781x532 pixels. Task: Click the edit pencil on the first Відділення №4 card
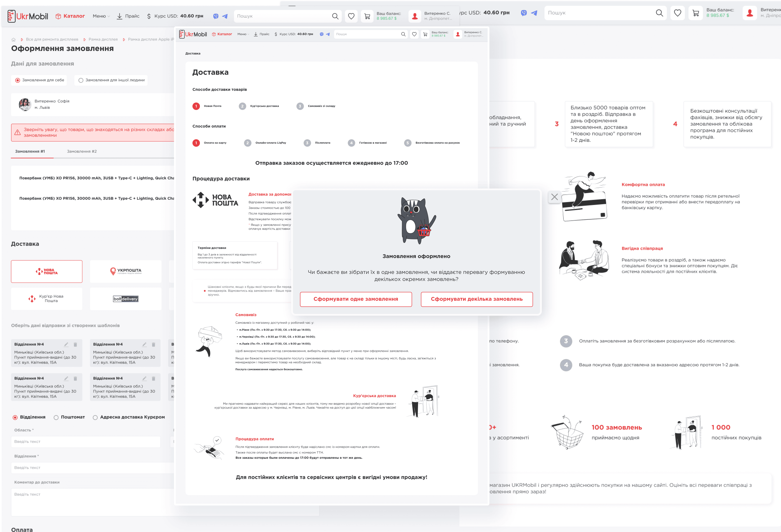66,345
